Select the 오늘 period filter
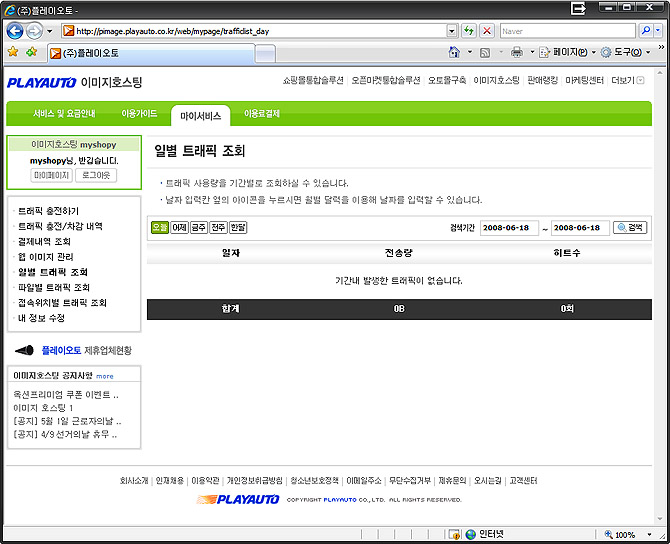Image resolution: width=670 pixels, height=544 pixels. click(160, 227)
